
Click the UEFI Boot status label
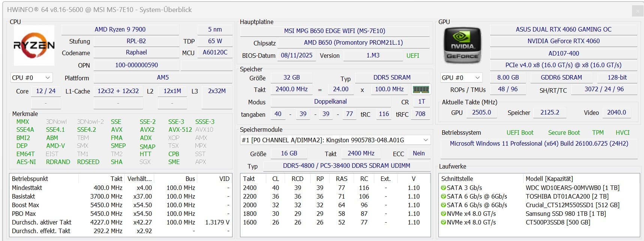click(x=520, y=133)
